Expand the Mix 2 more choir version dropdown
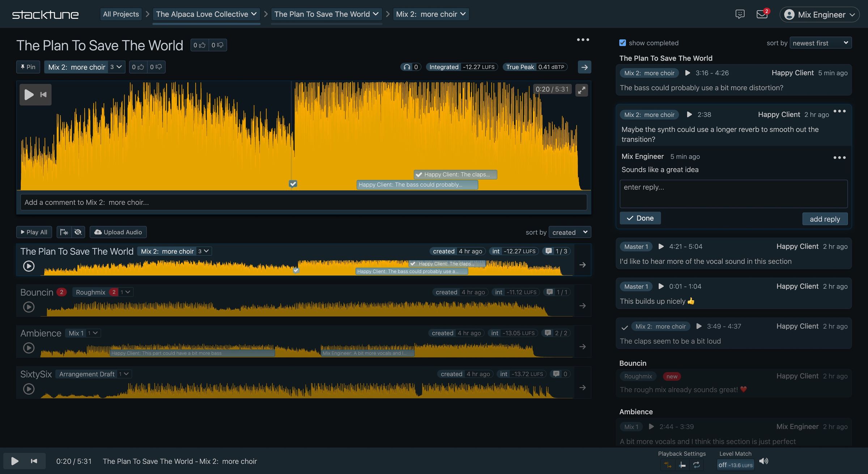This screenshot has width=868, height=474. pos(116,67)
